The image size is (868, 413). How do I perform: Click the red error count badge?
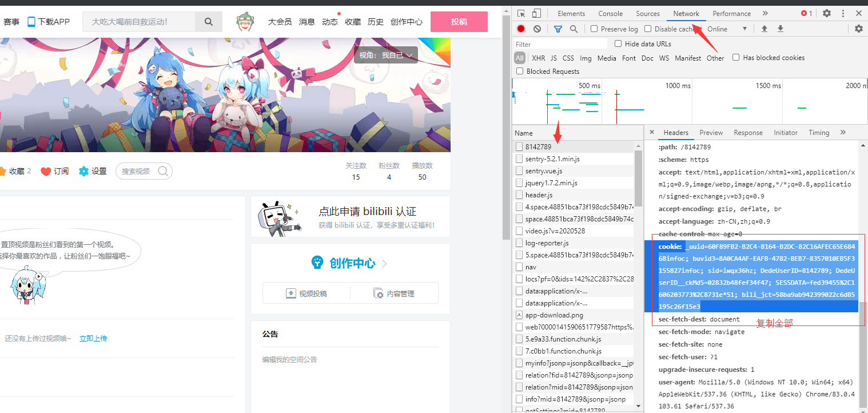tap(807, 13)
